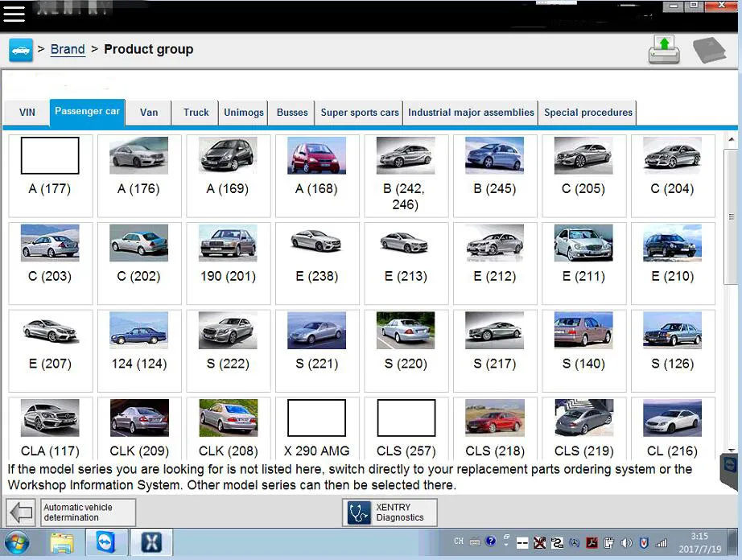Select the 190 (201) model

[228, 263]
